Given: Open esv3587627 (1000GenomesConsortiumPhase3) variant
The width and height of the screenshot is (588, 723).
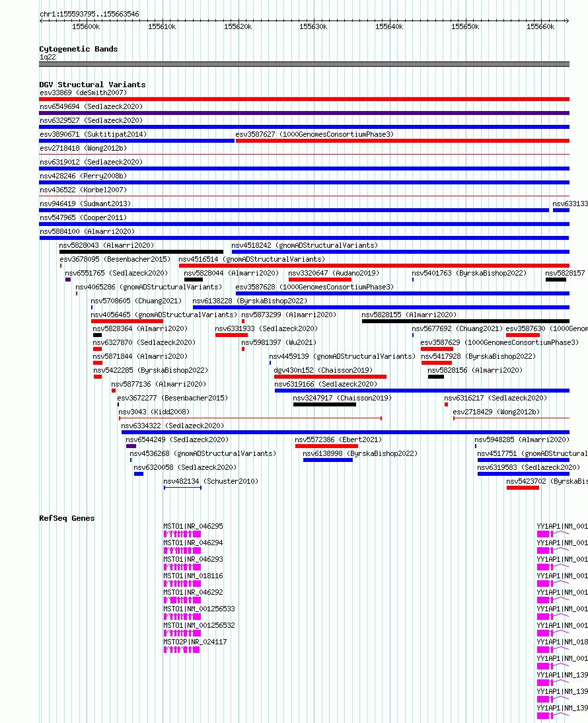Looking at the screenshot, I should pyautogui.click(x=402, y=141).
